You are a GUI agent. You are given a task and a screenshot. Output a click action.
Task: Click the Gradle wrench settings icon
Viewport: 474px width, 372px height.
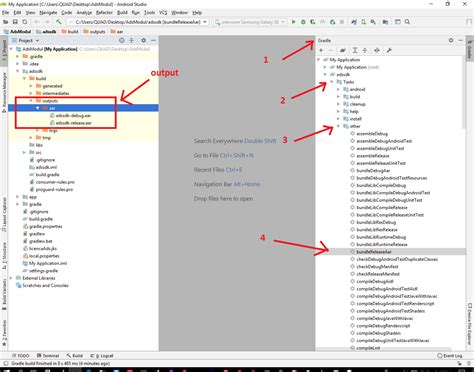coord(389,50)
